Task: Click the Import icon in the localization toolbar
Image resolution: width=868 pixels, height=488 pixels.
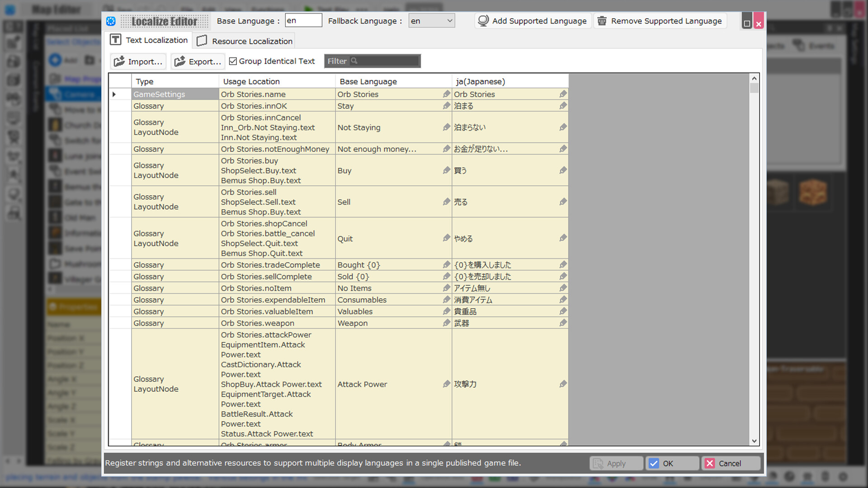Action: pyautogui.click(x=119, y=61)
